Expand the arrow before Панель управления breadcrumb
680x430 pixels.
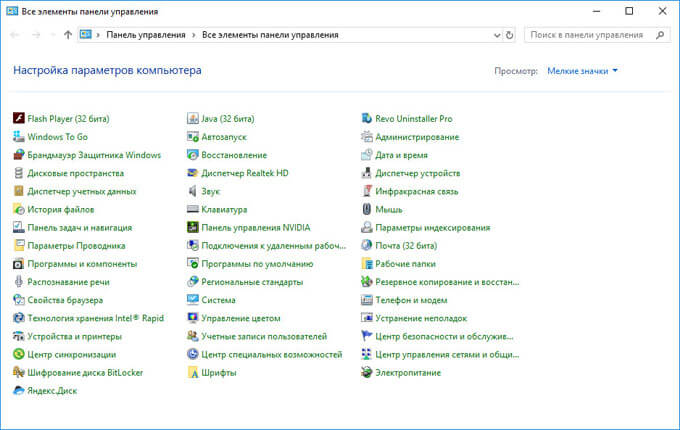coord(98,35)
